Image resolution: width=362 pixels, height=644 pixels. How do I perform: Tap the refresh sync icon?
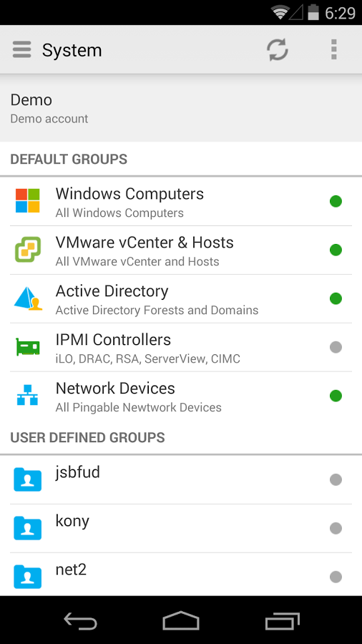tap(278, 50)
